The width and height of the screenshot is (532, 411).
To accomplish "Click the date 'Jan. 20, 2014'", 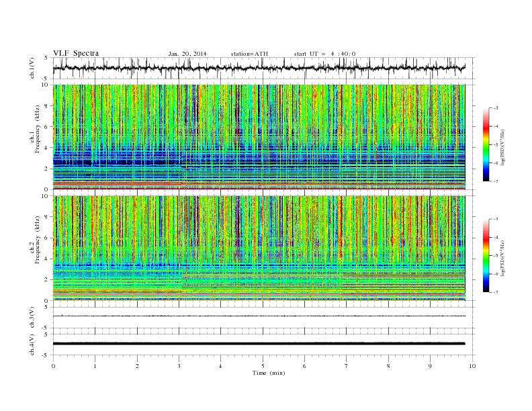I will click(x=187, y=54).
